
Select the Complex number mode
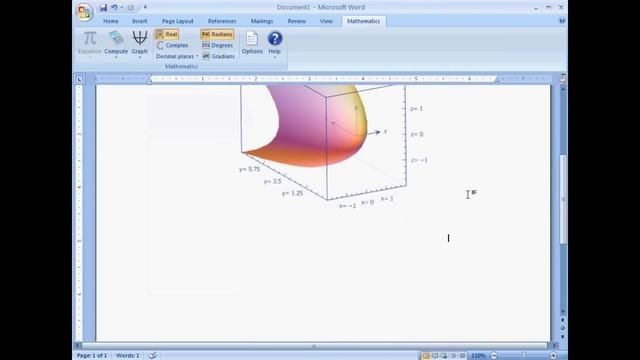pos(172,45)
